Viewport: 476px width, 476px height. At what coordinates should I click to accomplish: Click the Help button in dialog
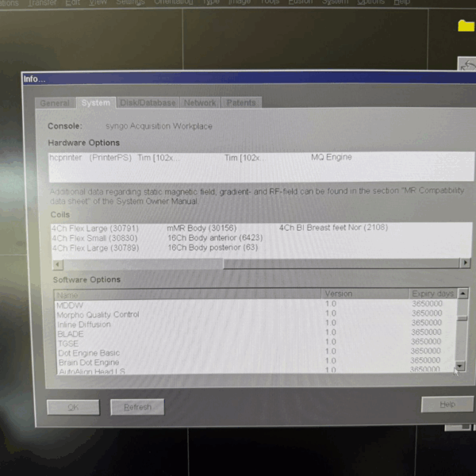pos(447,404)
